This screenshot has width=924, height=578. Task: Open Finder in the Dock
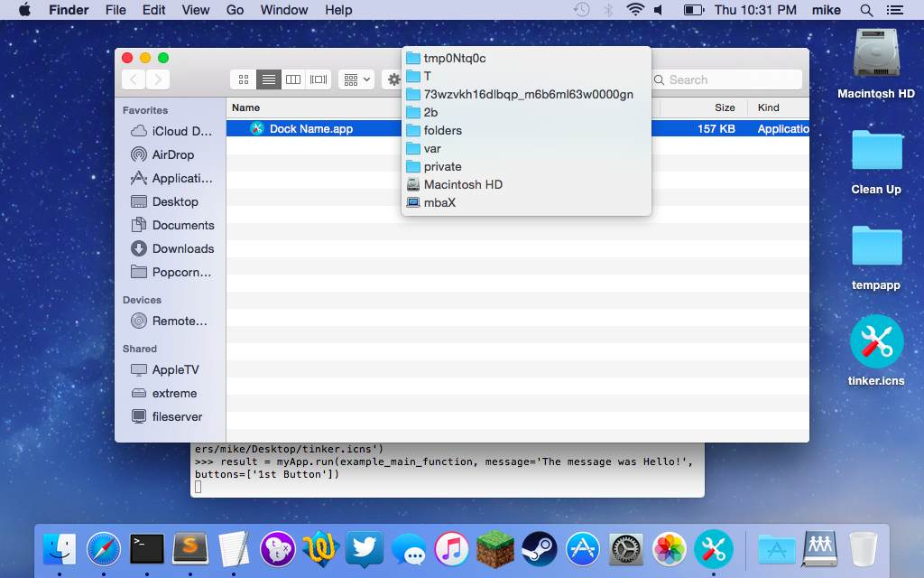[x=60, y=549]
